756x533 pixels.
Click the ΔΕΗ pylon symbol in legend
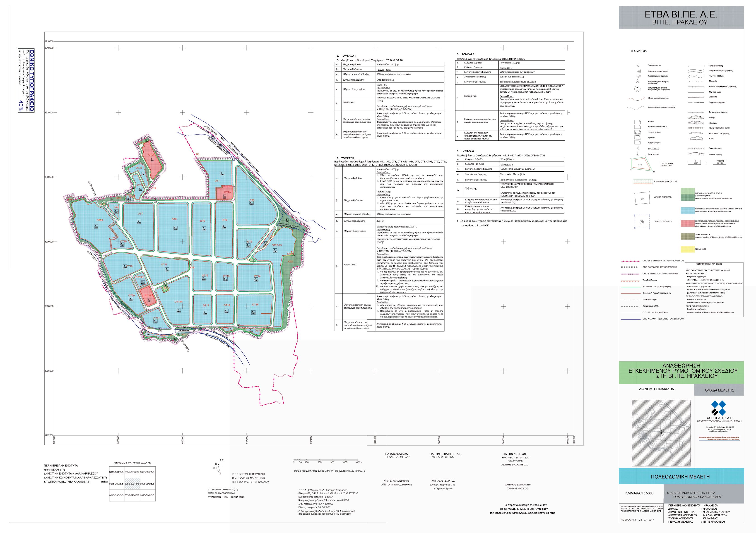pyautogui.click(x=638, y=149)
